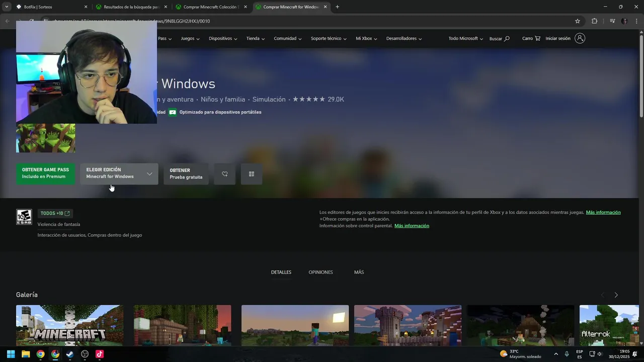Open the Alterrok gallery thumbnail
This screenshot has height=362, width=644.
click(609, 325)
